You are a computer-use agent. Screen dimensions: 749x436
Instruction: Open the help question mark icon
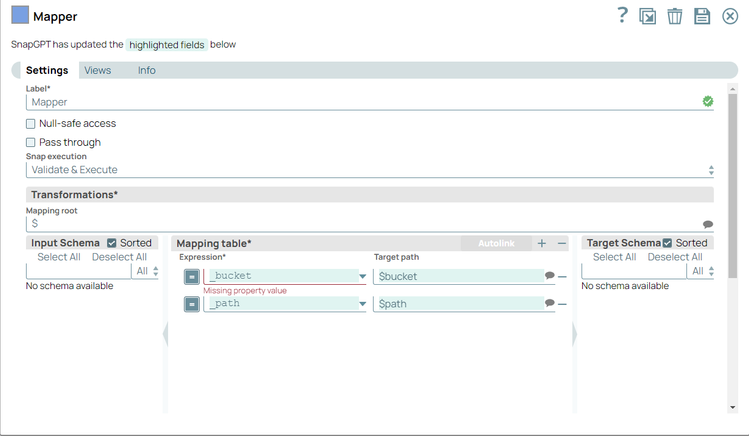[622, 15]
